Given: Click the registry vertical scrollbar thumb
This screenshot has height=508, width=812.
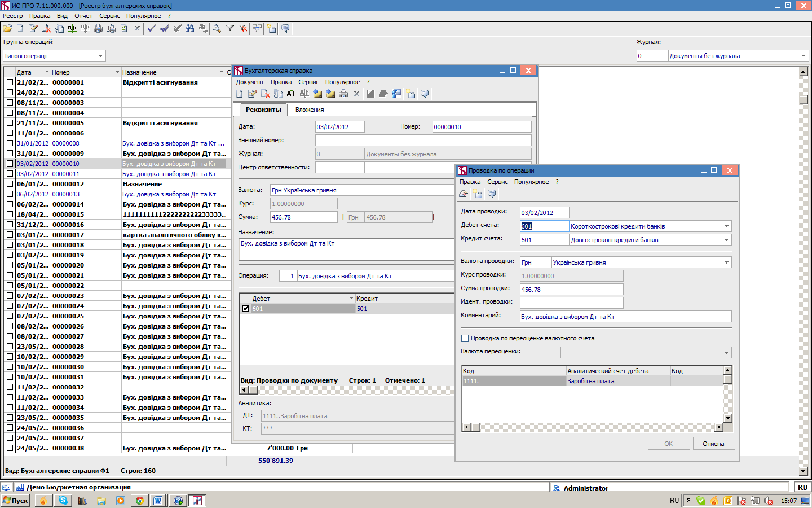Looking at the screenshot, I should 804,100.
